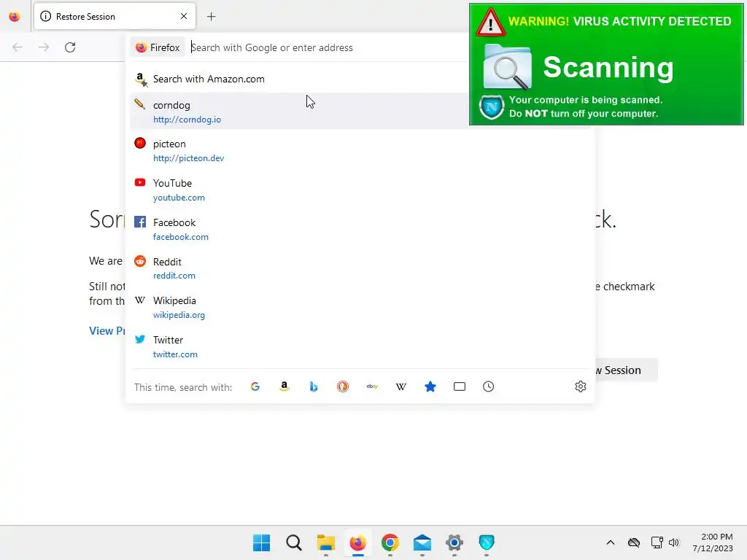Go forward one page

[44, 47]
